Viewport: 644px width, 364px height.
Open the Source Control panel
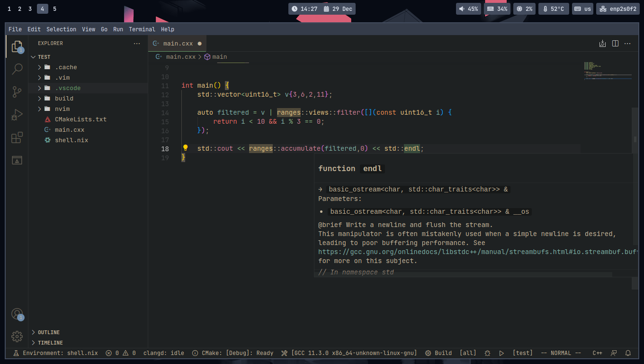coord(17,91)
